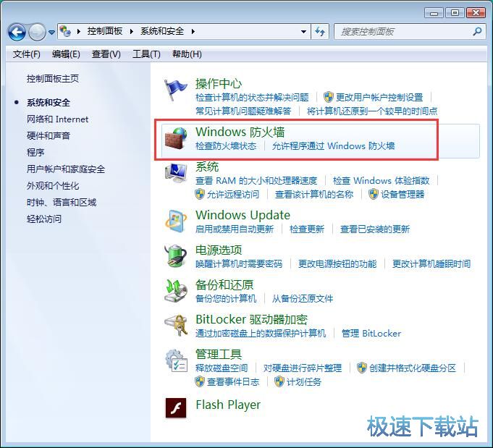Select 硬件和声音 in sidebar

point(49,136)
